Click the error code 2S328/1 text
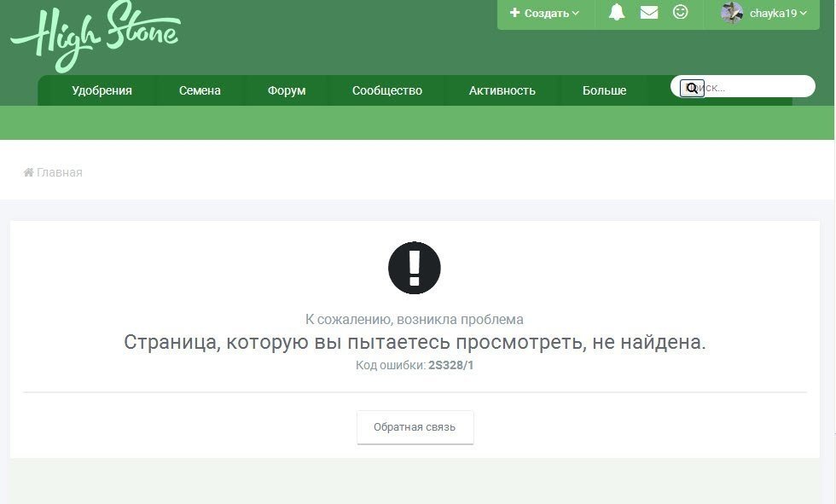 [450, 366]
